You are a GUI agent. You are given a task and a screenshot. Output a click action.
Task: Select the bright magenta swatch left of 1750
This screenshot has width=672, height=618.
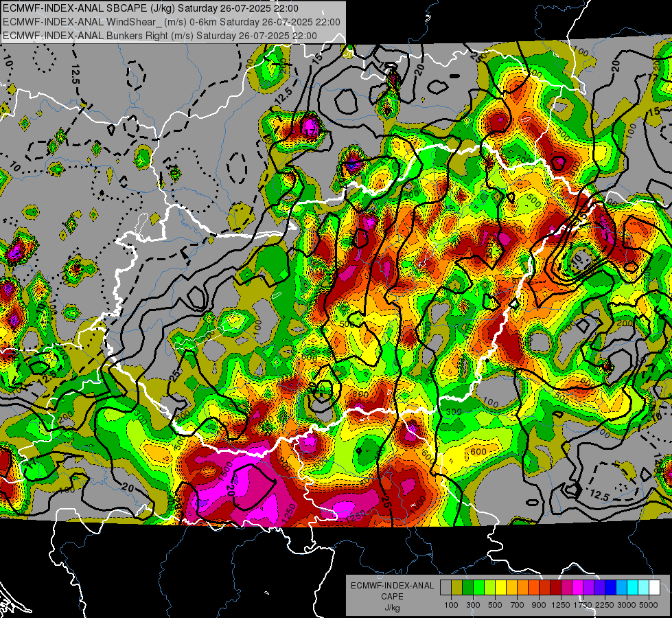click(x=578, y=587)
